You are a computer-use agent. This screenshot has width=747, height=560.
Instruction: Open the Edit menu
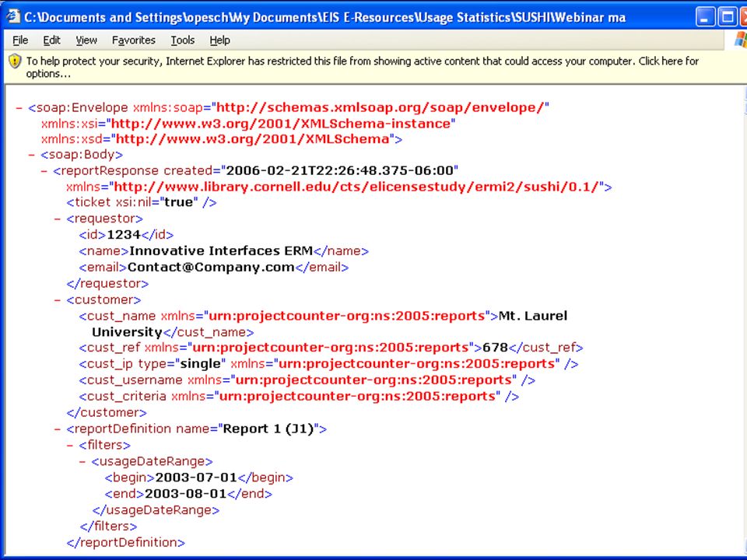pyautogui.click(x=51, y=40)
